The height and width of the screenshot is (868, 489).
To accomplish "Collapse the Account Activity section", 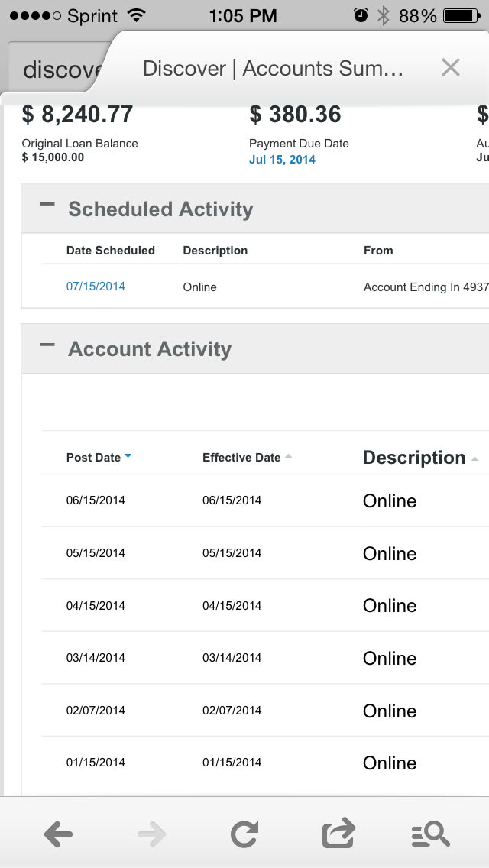I will tap(47, 345).
